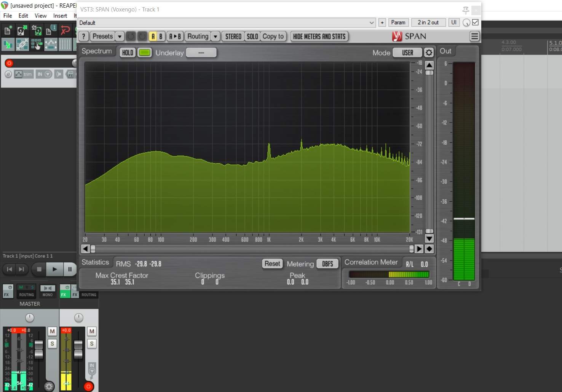Open SPAN help question mark button
The height and width of the screenshot is (392, 562).
coord(83,37)
